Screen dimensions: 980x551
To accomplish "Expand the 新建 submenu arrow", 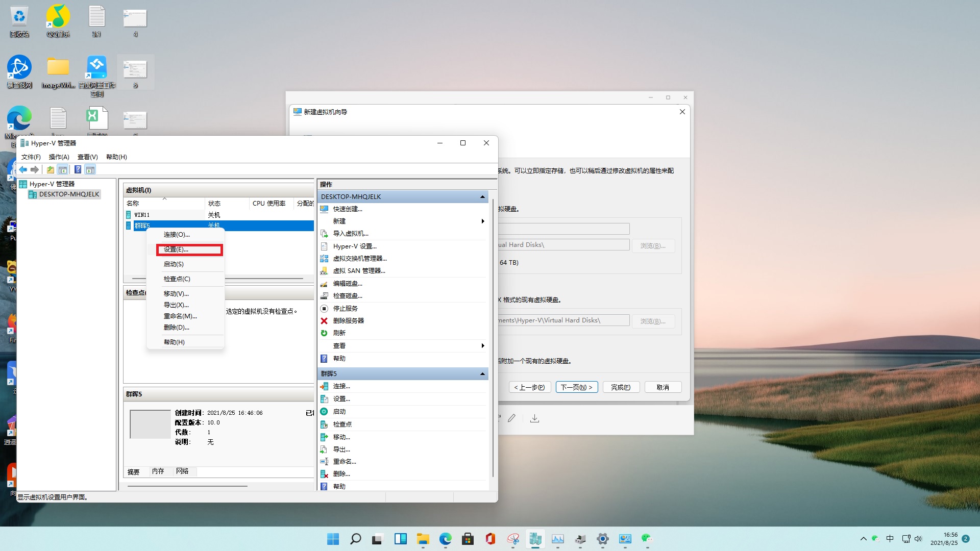I will pos(482,221).
